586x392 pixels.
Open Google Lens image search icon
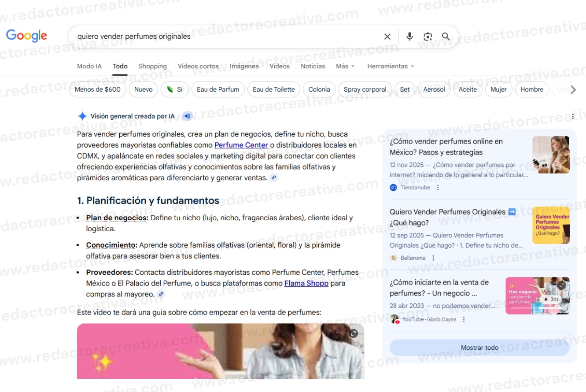pos(428,37)
